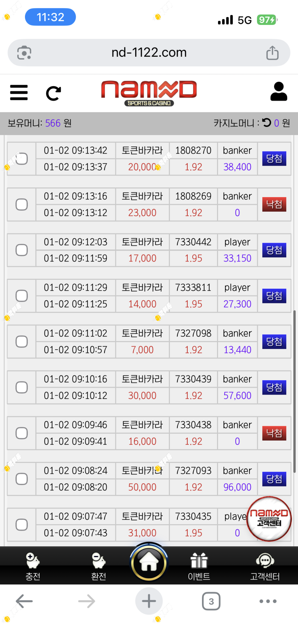Image resolution: width=298 pixels, height=644 pixels.
Task: Open the 충전 deposit tab
Action: tap(33, 567)
